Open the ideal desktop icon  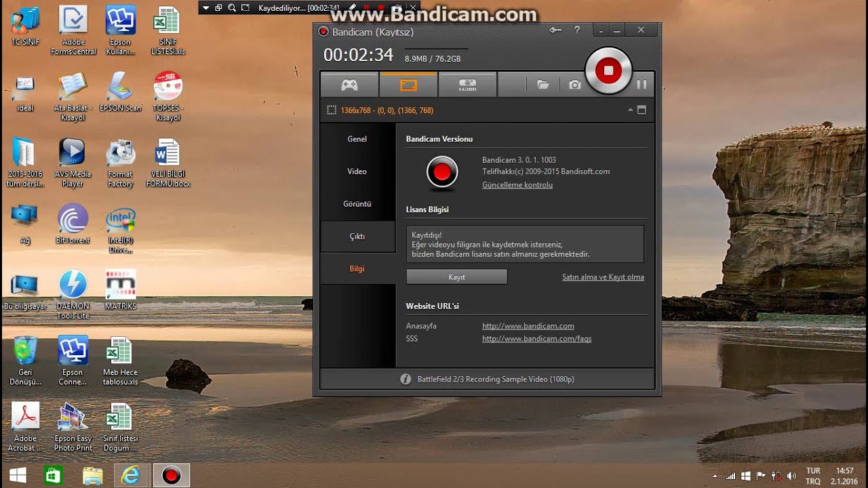point(25,93)
